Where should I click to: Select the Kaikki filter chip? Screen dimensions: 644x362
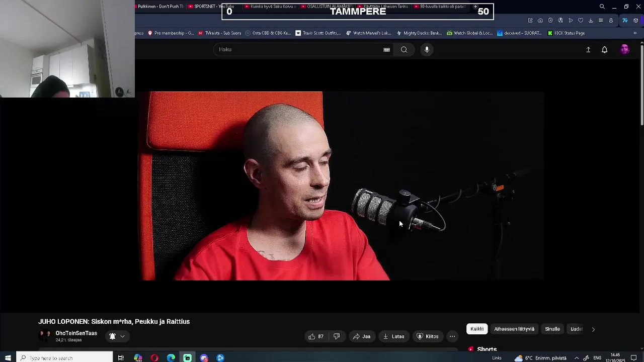[x=477, y=329]
